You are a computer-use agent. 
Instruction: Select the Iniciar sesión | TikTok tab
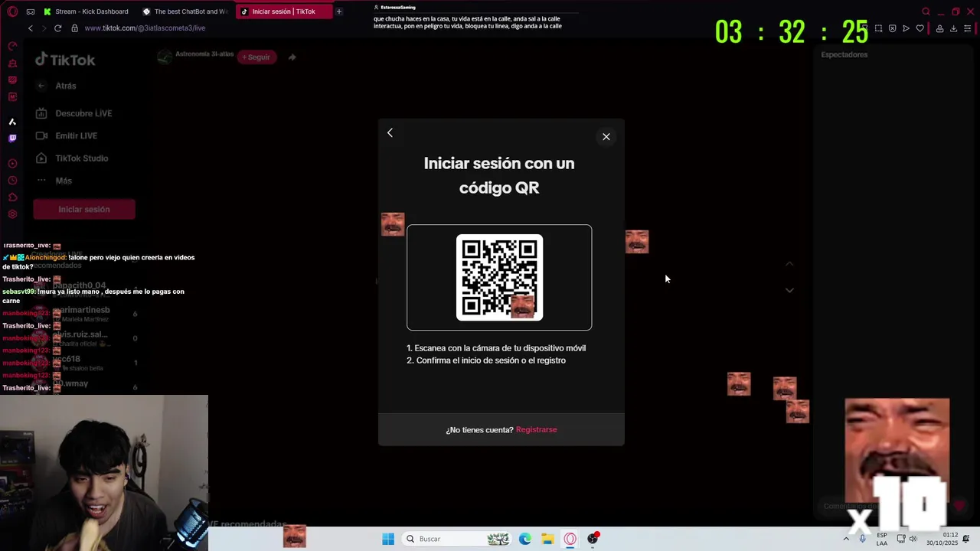(284, 11)
